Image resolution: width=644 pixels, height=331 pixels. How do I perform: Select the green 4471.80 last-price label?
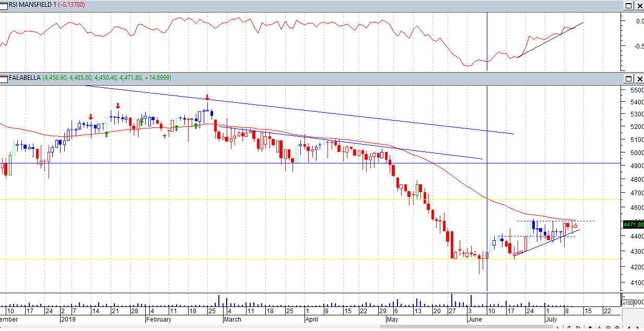(x=633, y=224)
